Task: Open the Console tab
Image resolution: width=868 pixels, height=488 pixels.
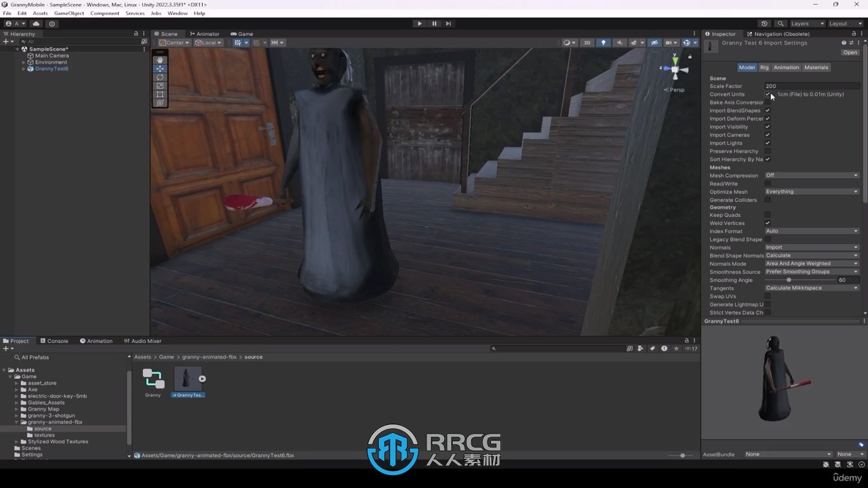Action: click(x=54, y=341)
